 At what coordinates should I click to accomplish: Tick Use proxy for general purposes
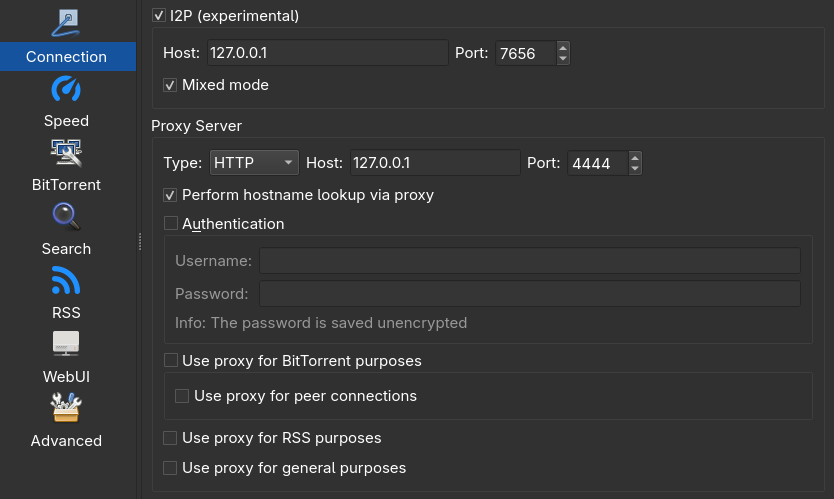coord(171,468)
